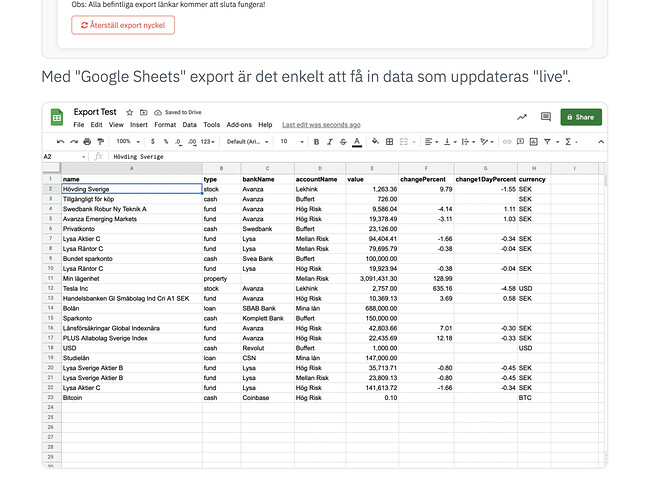Screen dimensions: 649x500
Task: Click the merge cells icon
Action: point(404,142)
